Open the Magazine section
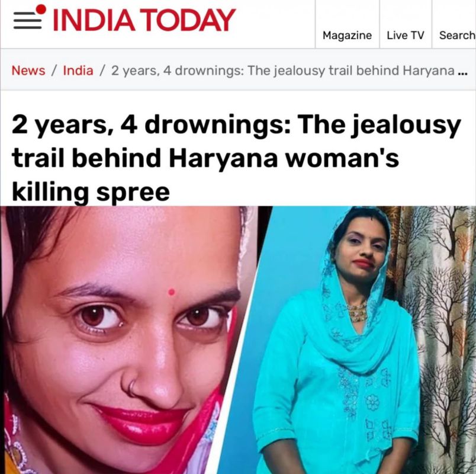 [x=347, y=35]
